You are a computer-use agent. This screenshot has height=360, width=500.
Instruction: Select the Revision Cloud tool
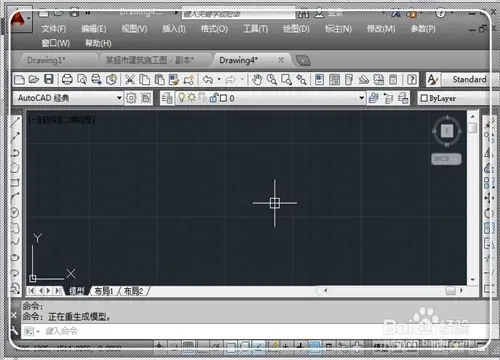pos(15,228)
